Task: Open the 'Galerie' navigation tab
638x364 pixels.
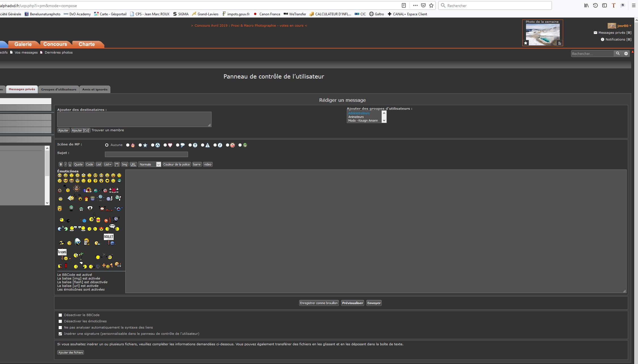Action: pyautogui.click(x=23, y=44)
